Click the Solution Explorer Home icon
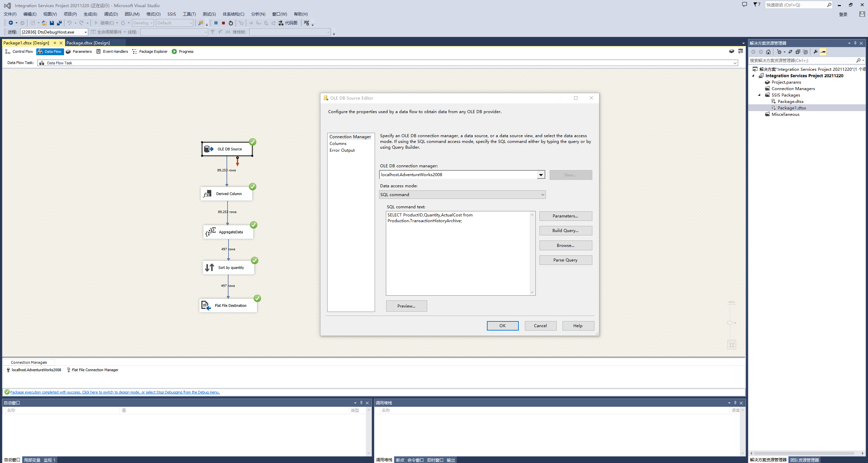 (768, 52)
